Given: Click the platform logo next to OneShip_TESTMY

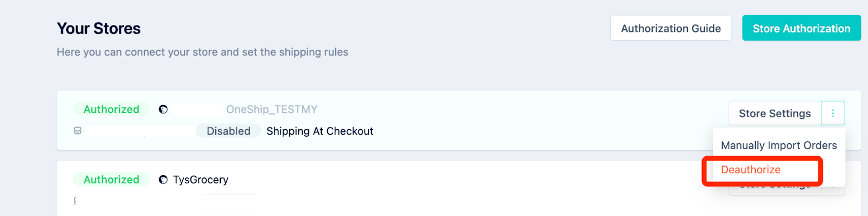Looking at the screenshot, I should 163,110.
